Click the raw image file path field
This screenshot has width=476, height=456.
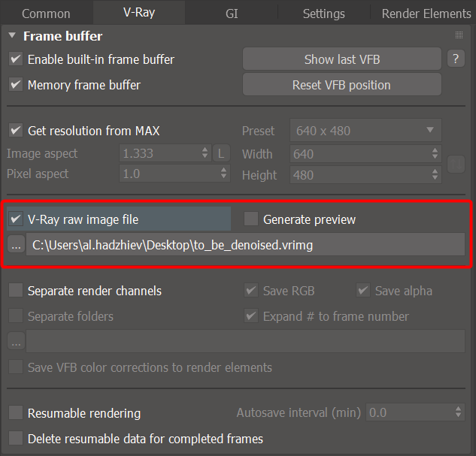pos(245,245)
